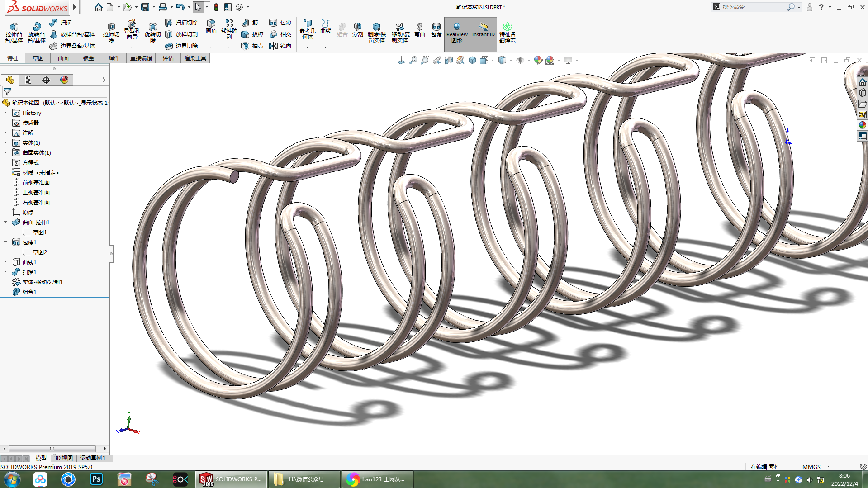Expand the 扫描1 feature node
The width and height of the screenshot is (868, 488).
[5, 272]
